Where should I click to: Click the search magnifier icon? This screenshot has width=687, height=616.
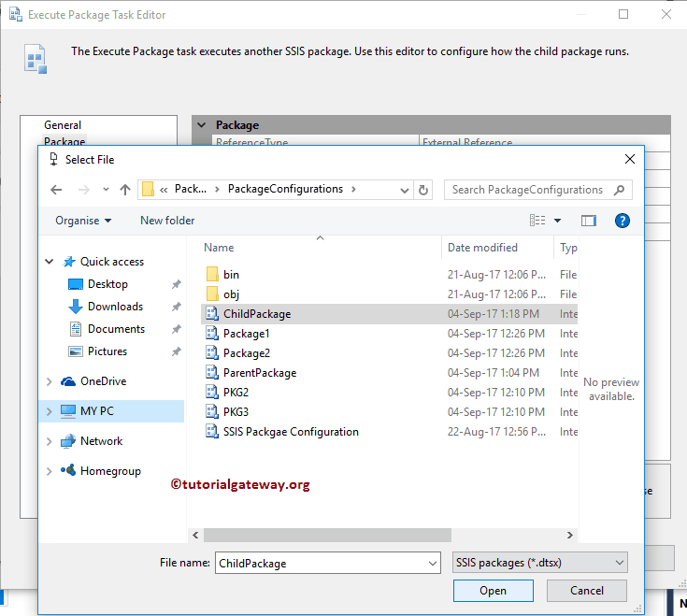[x=619, y=190]
